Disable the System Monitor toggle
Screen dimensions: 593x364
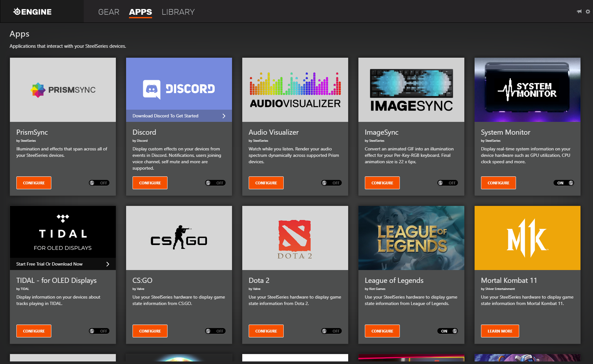pyautogui.click(x=564, y=183)
